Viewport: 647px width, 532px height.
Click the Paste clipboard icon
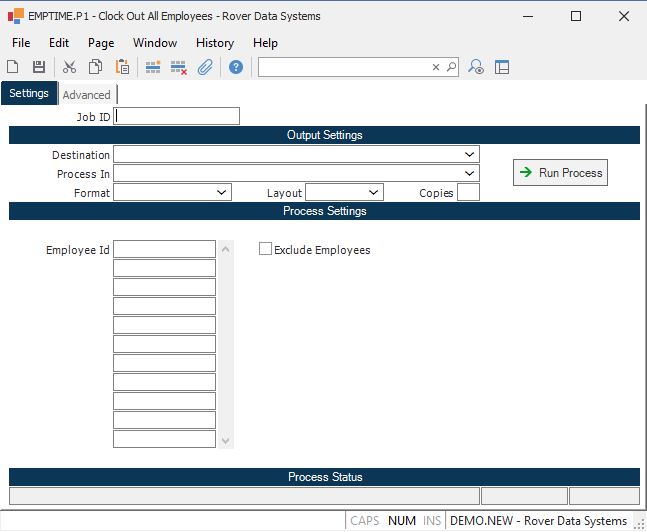pyautogui.click(x=122, y=67)
